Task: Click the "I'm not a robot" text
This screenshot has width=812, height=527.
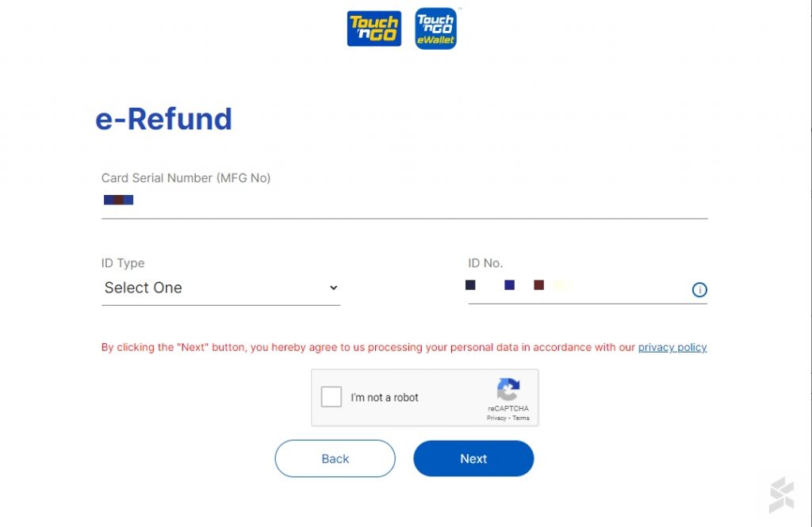Action: 385,398
